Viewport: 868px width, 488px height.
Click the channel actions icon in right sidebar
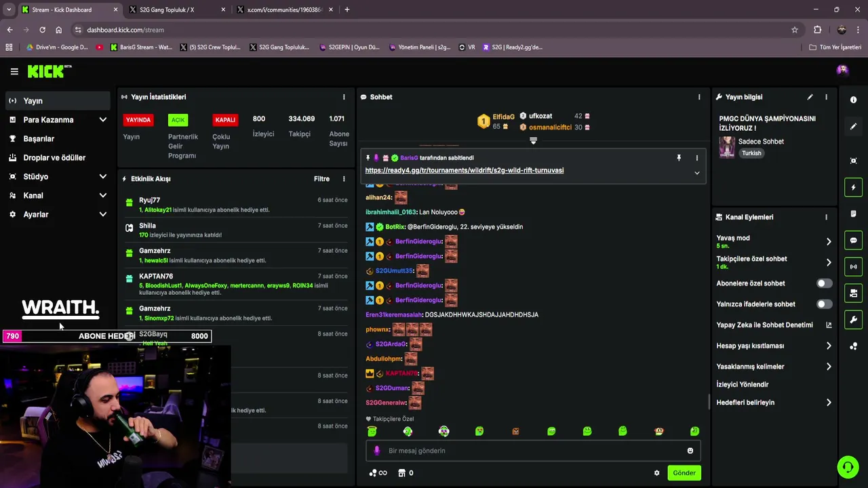pyautogui.click(x=853, y=293)
